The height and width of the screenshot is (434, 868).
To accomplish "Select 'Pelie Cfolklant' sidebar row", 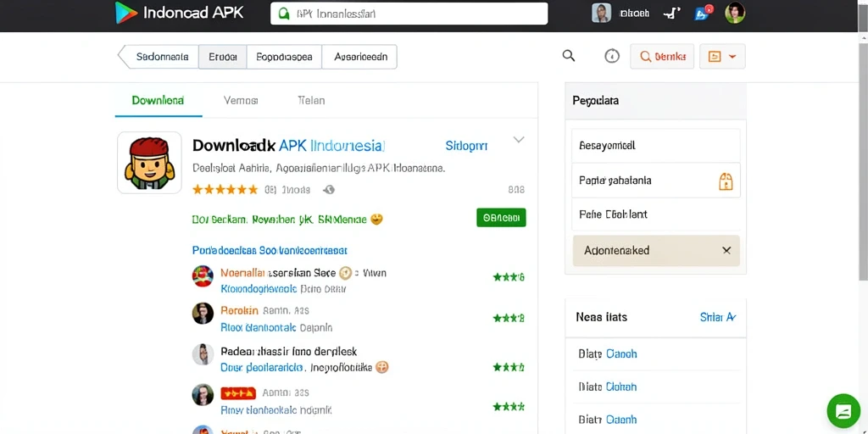I will [x=656, y=214].
